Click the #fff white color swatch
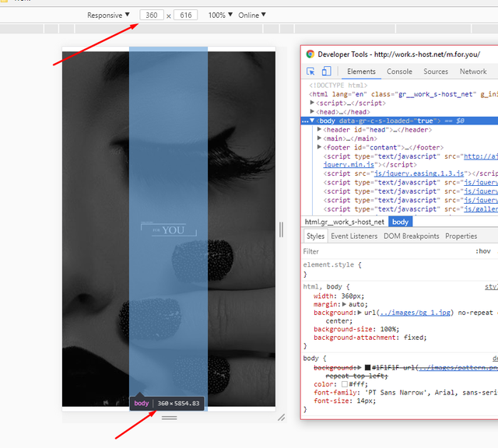This screenshot has width=498, height=448. point(344,384)
